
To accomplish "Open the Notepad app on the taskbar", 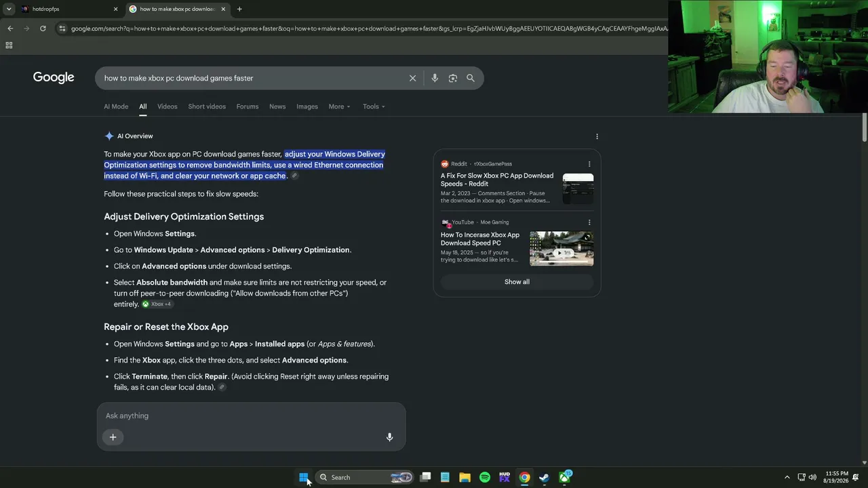I will tap(445, 477).
